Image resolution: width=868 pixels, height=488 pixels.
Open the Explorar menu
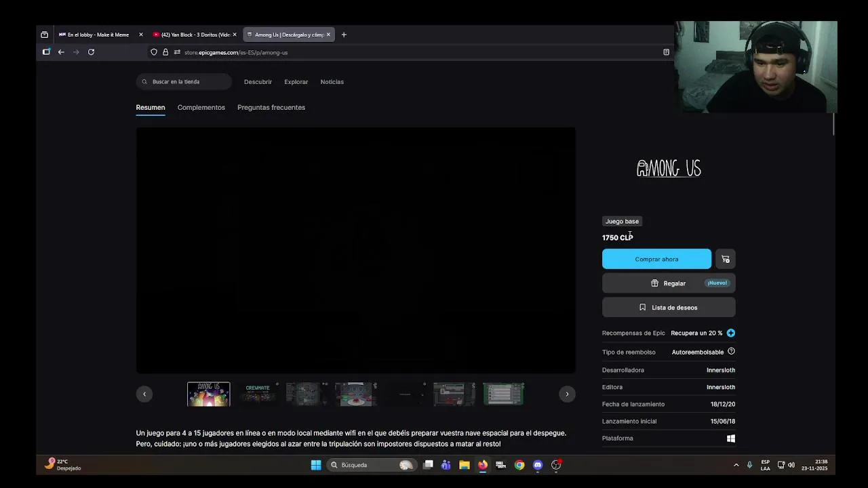[296, 82]
